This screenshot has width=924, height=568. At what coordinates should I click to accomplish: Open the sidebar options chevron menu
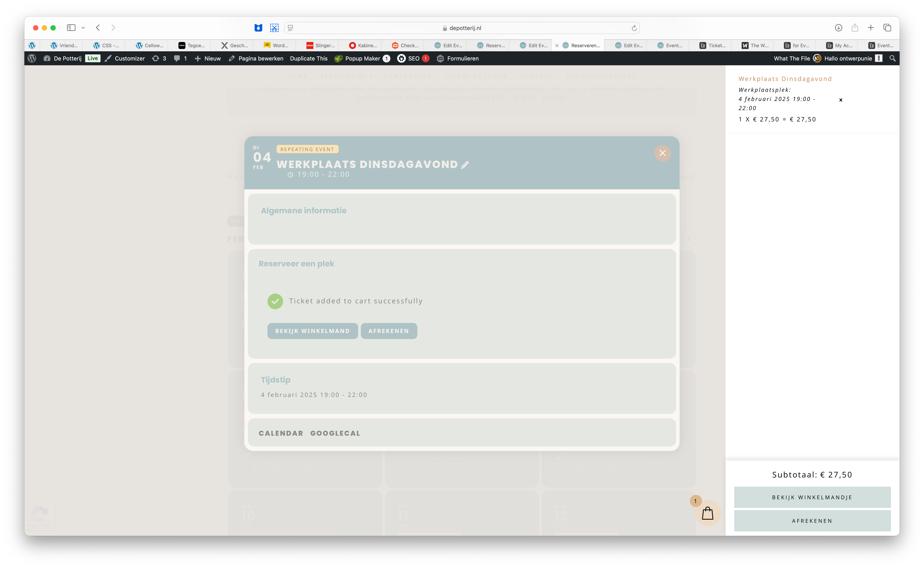click(x=83, y=28)
